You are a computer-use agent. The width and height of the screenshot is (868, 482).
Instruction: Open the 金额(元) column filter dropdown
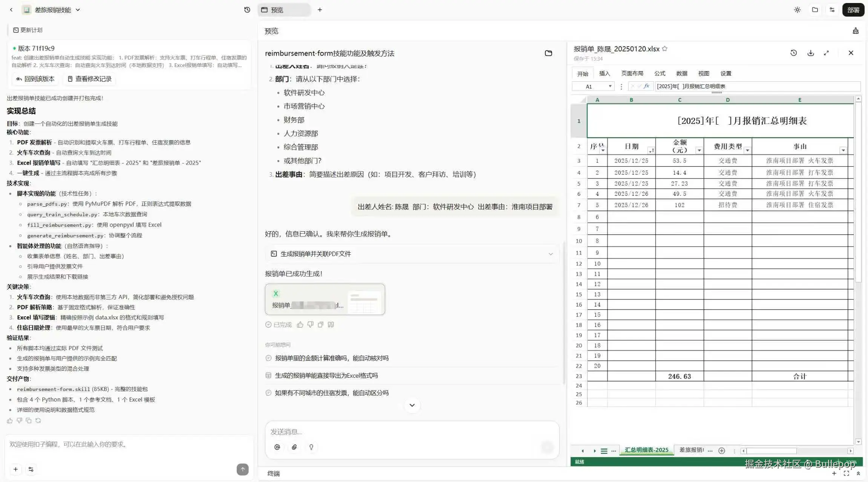700,149
